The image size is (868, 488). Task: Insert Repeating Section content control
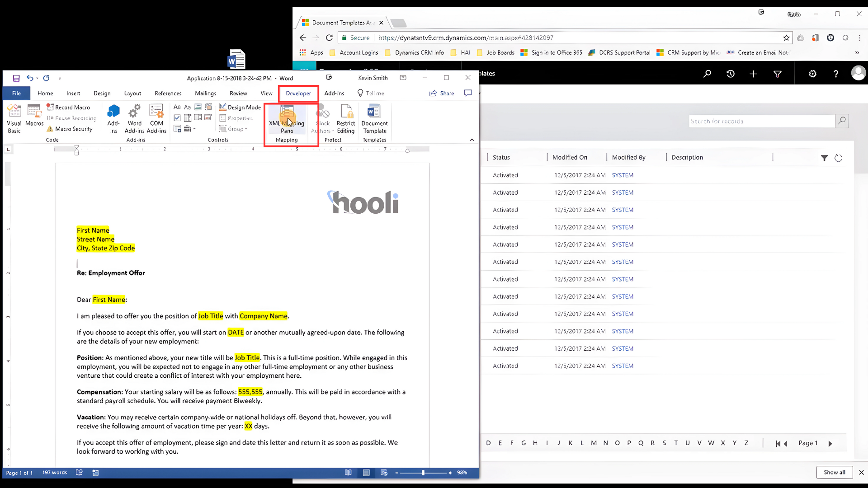pos(177,129)
